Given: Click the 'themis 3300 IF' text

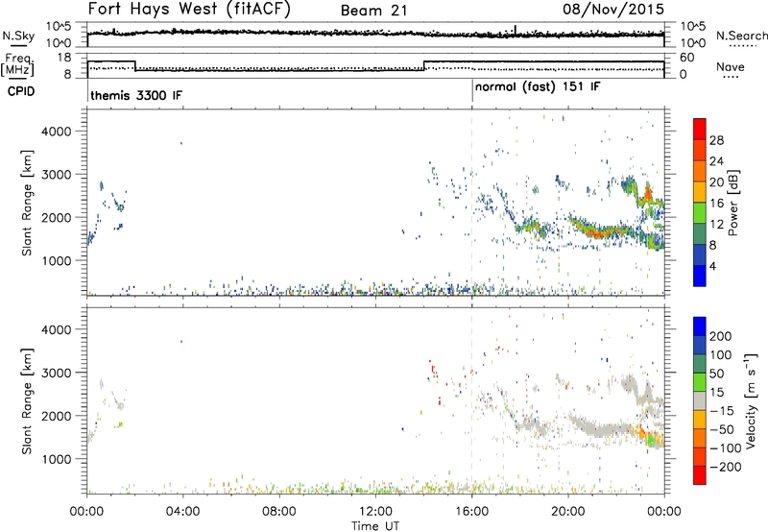Looking at the screenshot, I should [136, 95].
